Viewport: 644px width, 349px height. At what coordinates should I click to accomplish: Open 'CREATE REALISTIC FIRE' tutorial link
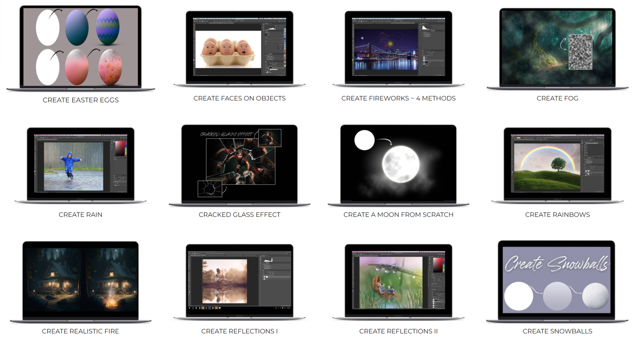pos(80,331)
